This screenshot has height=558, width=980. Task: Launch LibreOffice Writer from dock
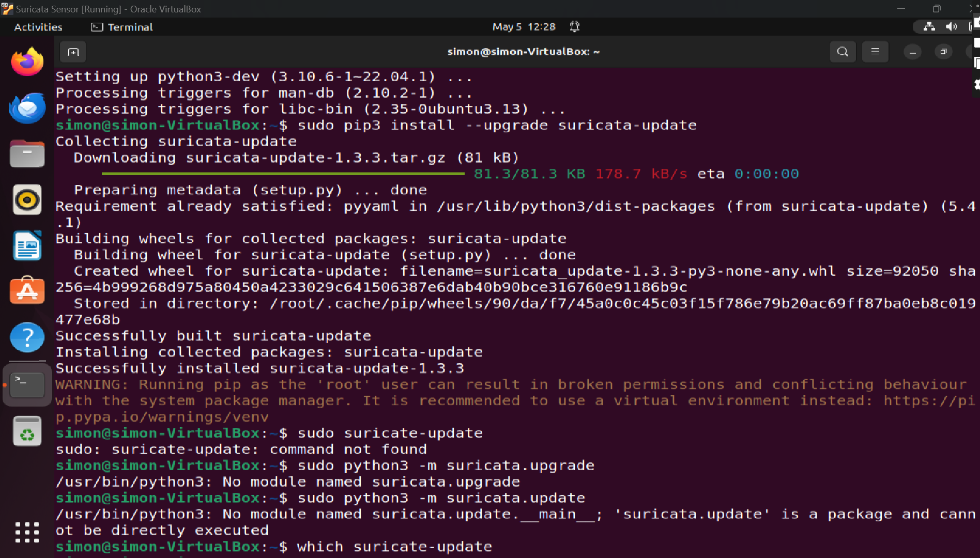(27, 245)
